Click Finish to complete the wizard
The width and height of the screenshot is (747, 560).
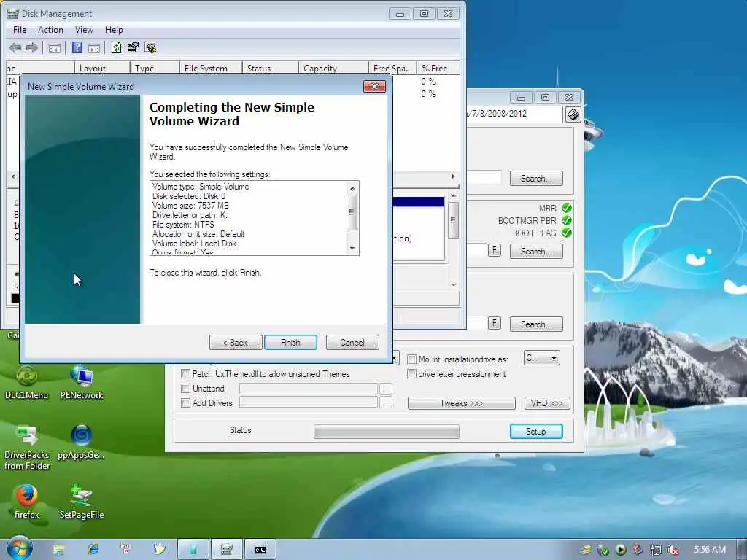(x=290, y=343)
